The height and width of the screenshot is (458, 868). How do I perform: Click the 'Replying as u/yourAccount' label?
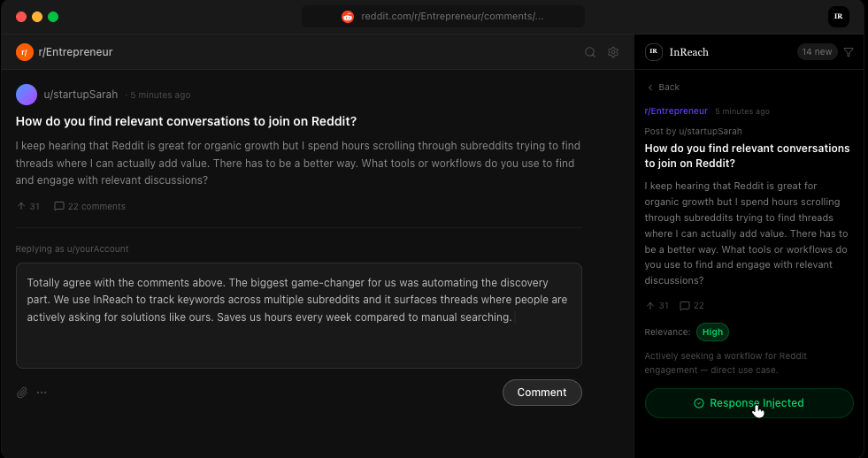(x=72, y=249)
